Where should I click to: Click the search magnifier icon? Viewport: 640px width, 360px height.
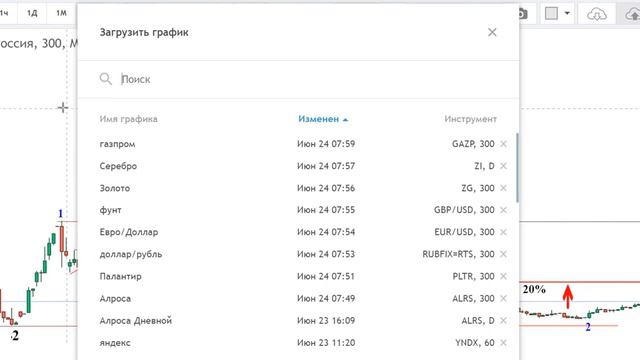click(x=105, y=79)
